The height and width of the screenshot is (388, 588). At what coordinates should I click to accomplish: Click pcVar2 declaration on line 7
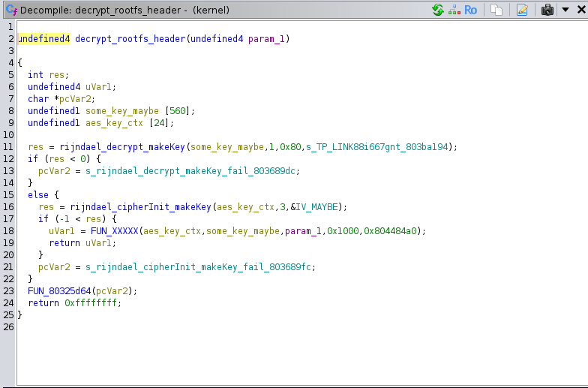(75, 99)
